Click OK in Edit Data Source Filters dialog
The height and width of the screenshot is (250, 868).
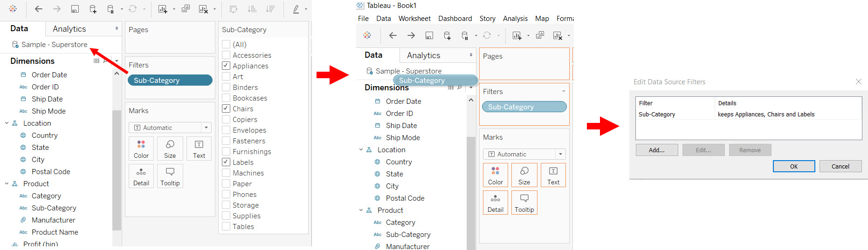(x=793, y=166)
